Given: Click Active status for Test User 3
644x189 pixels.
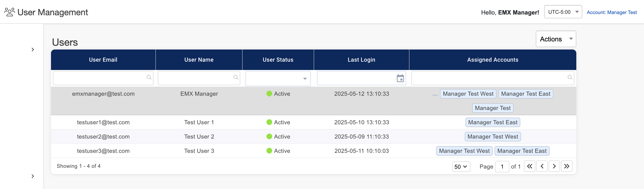Looking at the screenshot, I should click(278, 151).
